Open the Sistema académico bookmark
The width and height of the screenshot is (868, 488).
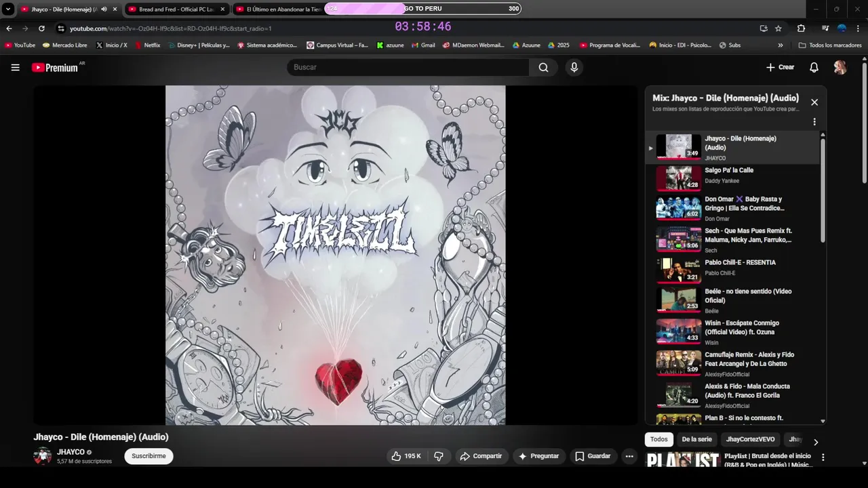click(x=267, y=45)
